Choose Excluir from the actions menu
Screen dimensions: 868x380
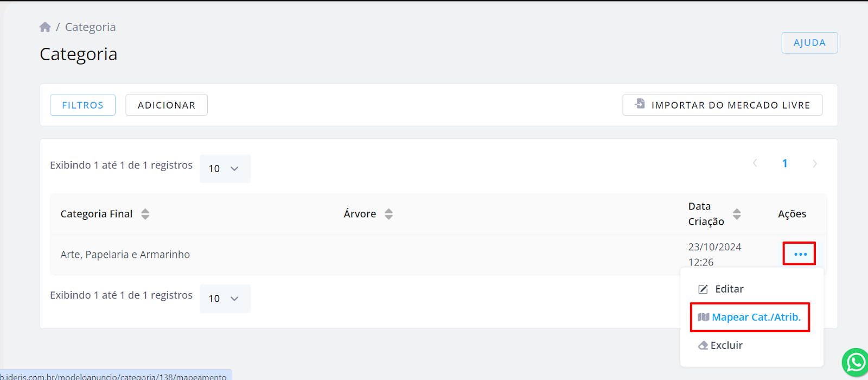point(726,346)
